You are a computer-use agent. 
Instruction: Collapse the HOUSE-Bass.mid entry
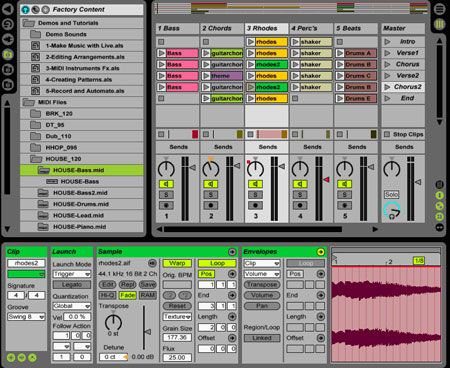(43, 170)
